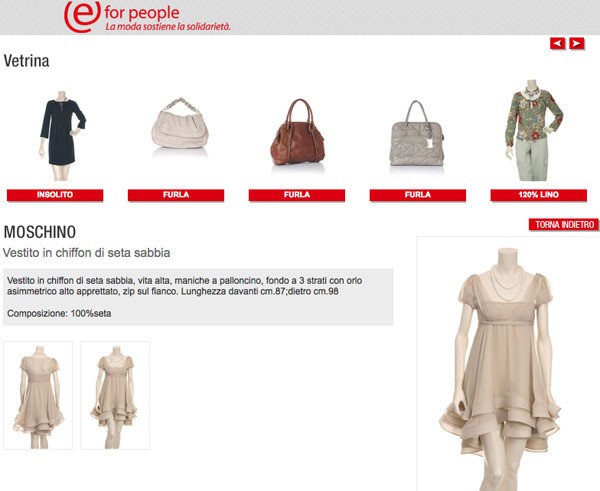Screen dimensions: 600x491
Task: Select the floral 120% Lino outfit image
Action: 533,130
